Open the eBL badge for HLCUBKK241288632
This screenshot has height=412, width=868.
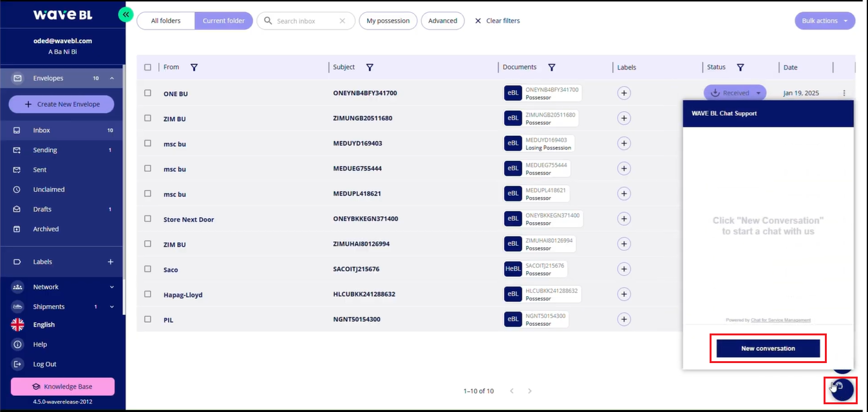click(x=513, y=294)
